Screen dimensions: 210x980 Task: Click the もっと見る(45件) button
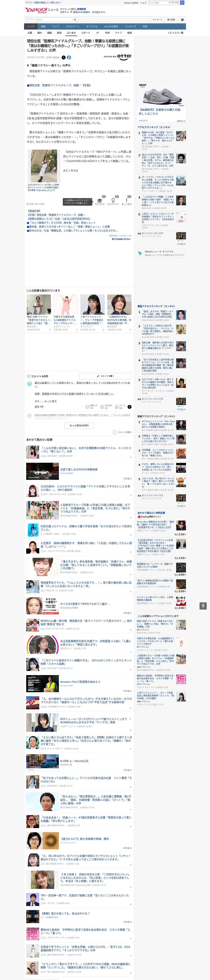coord(79,425)
